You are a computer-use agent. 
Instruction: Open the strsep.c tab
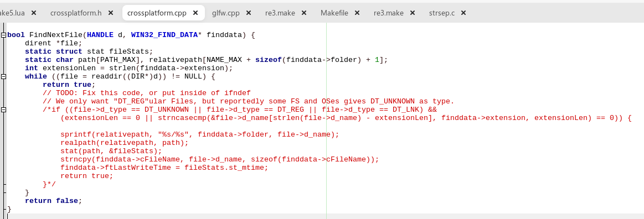pyautogui.click(x=441, y=13)
